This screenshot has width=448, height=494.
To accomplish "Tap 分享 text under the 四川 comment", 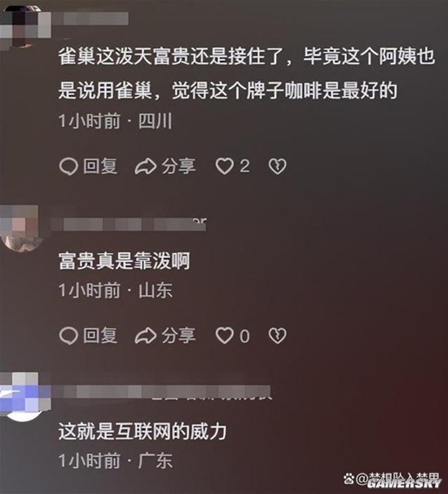I will point(178,166).
